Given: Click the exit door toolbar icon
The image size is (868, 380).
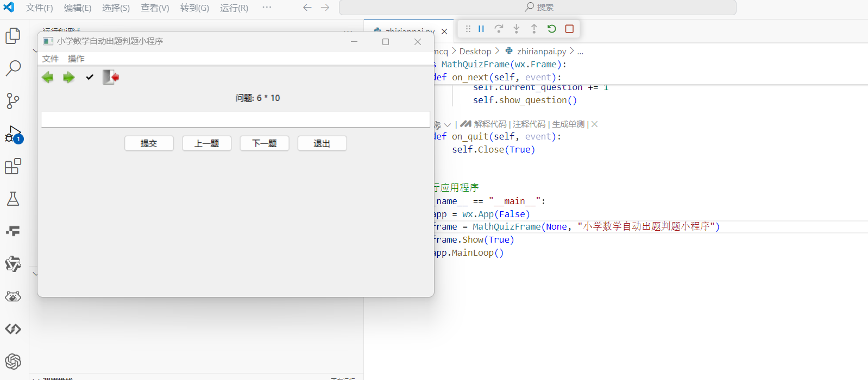Looking at the screenshot, I should [111, 77].
